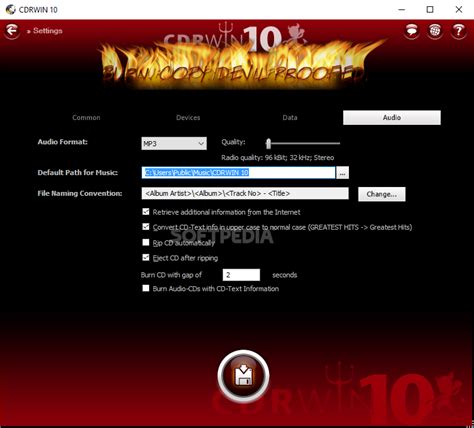Toggle Convert CD-Text info to normal case
This screenshot has height=428, width=474.
pos(146,227)
